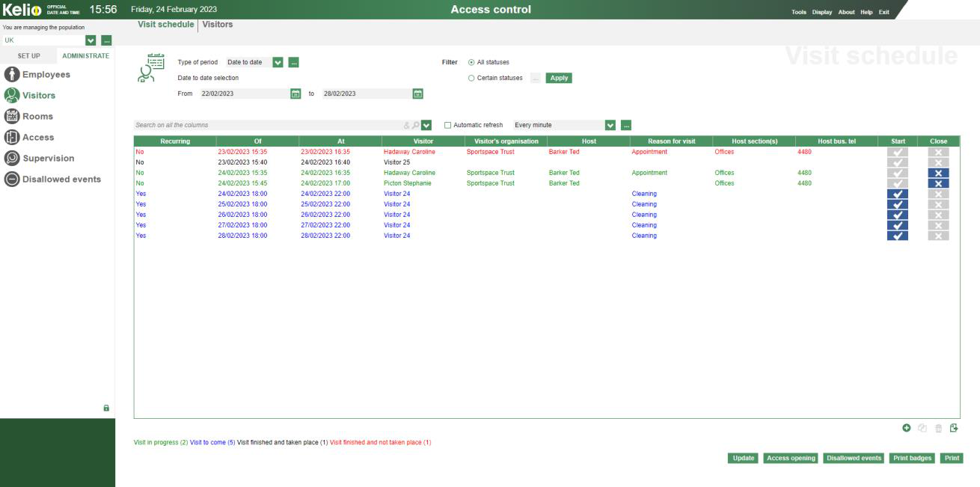Close Picton Stephanie's visit using the X
980x487 pixels.
(938, 183)
